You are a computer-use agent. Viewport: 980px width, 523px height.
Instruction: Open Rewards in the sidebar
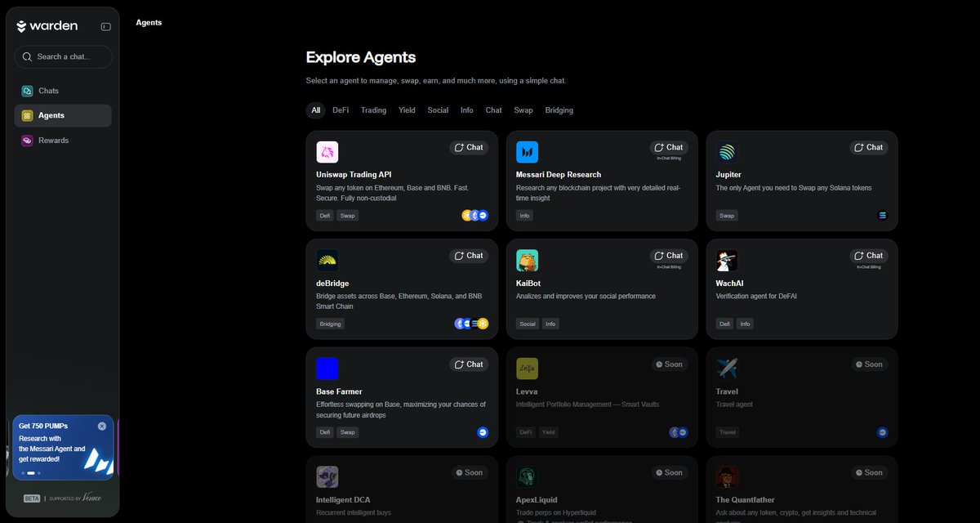pos(63,141)
